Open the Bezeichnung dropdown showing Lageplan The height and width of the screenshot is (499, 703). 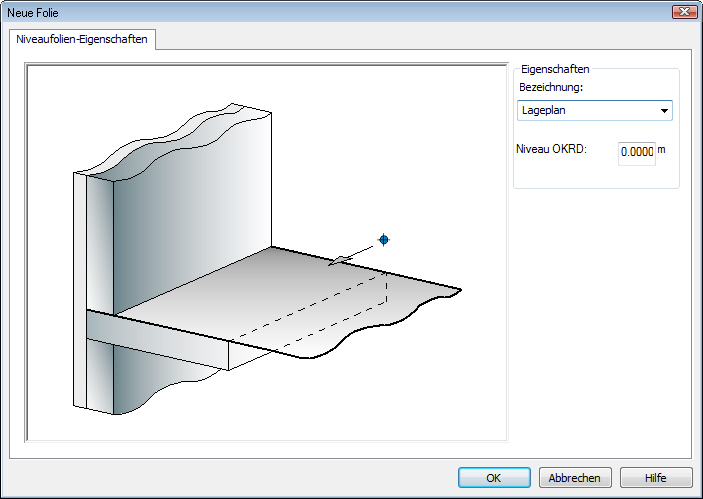[x=595, y=110]
